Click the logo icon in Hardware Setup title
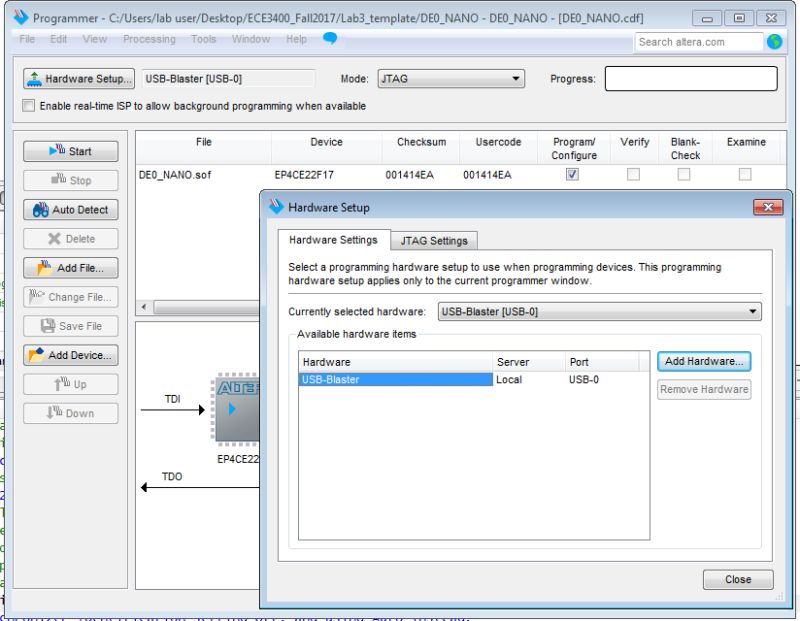The width and height of the screenshot is (800, 621). (x=276, y=207)
